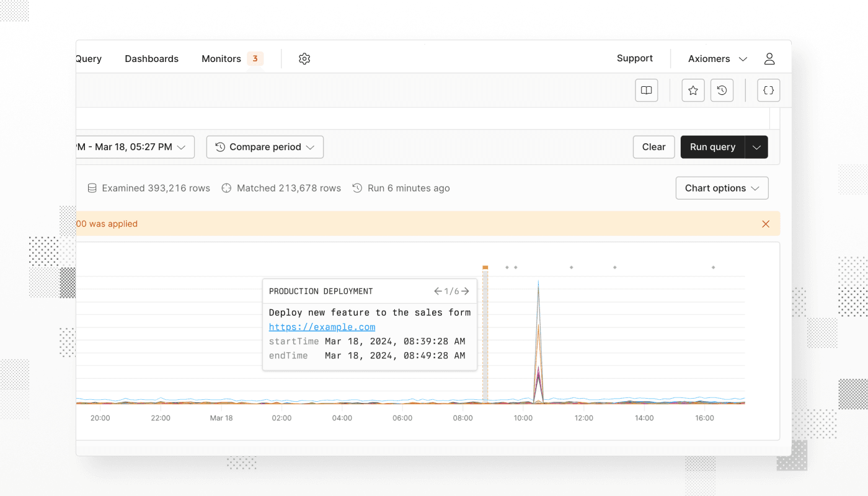Click the curly braces code icon
Image resolution: width=868 pixels, height=496 pixels.
(x=769, y=91)
